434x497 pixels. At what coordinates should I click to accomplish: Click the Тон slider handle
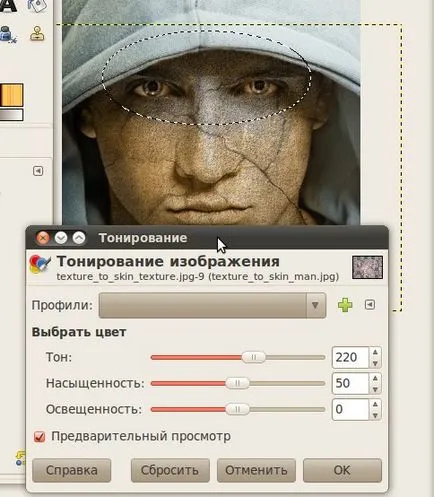coord(254,358)
